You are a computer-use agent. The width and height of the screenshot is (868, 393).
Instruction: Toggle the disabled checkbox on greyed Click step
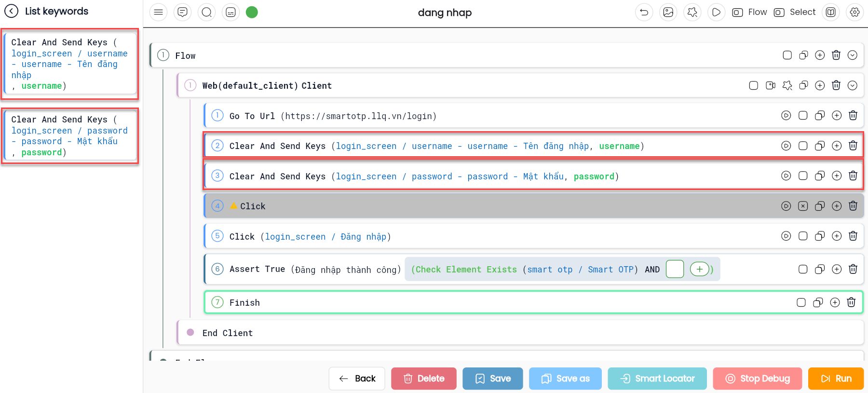[x=803, y=206]
